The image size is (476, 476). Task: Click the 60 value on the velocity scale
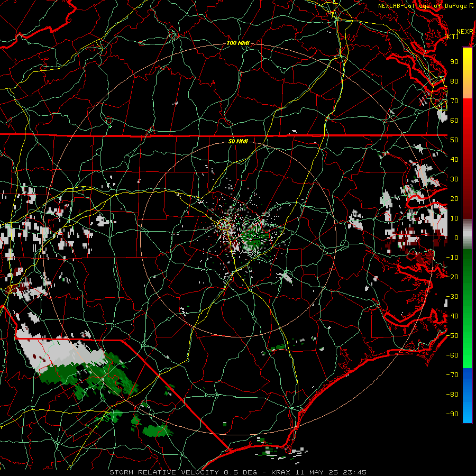[x=454, y=120]
